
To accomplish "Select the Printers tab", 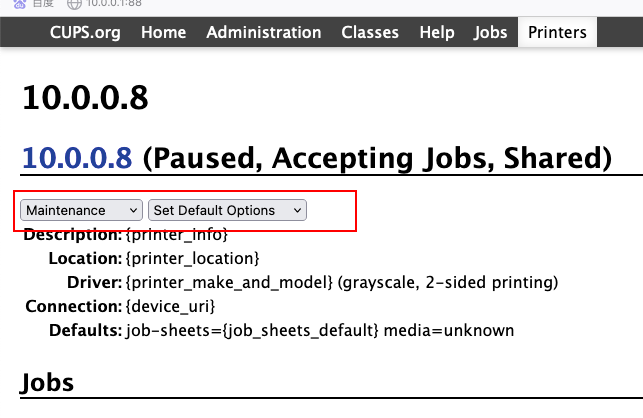I will [x=558, y=32].
